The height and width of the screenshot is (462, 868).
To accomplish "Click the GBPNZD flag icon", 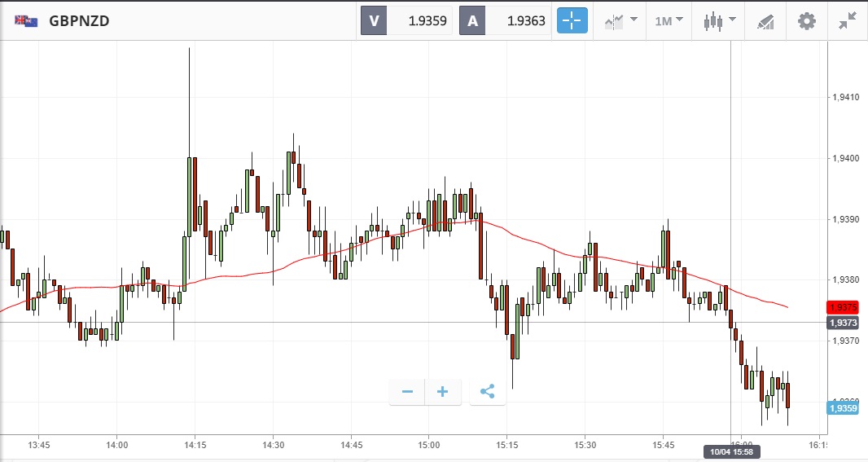I will tap(26, 21).
